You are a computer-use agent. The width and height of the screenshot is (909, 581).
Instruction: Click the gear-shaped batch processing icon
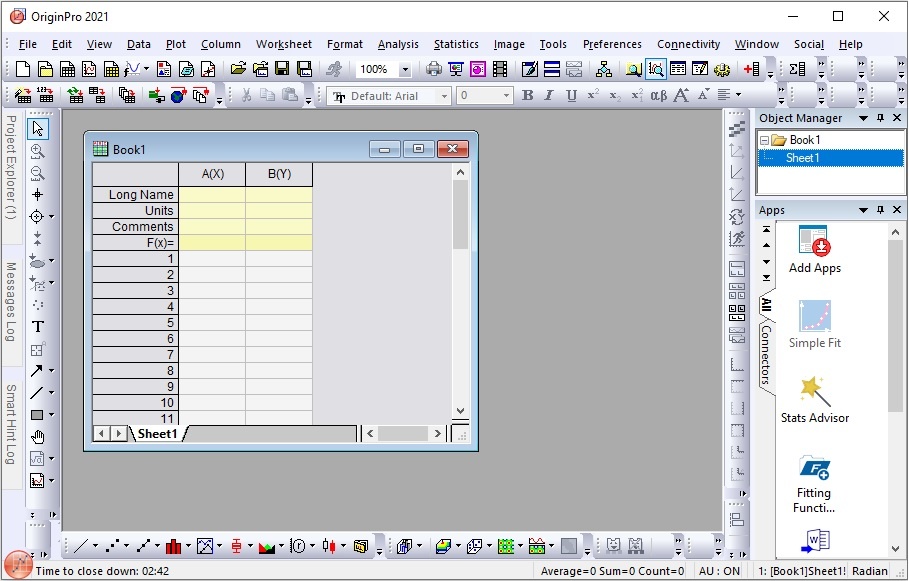coord(722,70)
